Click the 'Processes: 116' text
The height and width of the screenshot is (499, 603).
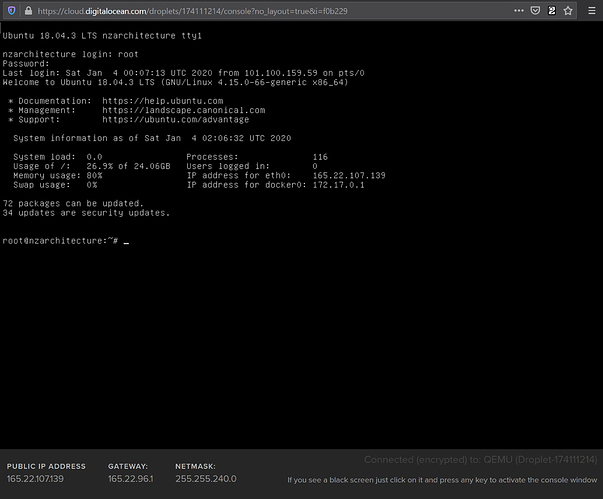(257, 157)
